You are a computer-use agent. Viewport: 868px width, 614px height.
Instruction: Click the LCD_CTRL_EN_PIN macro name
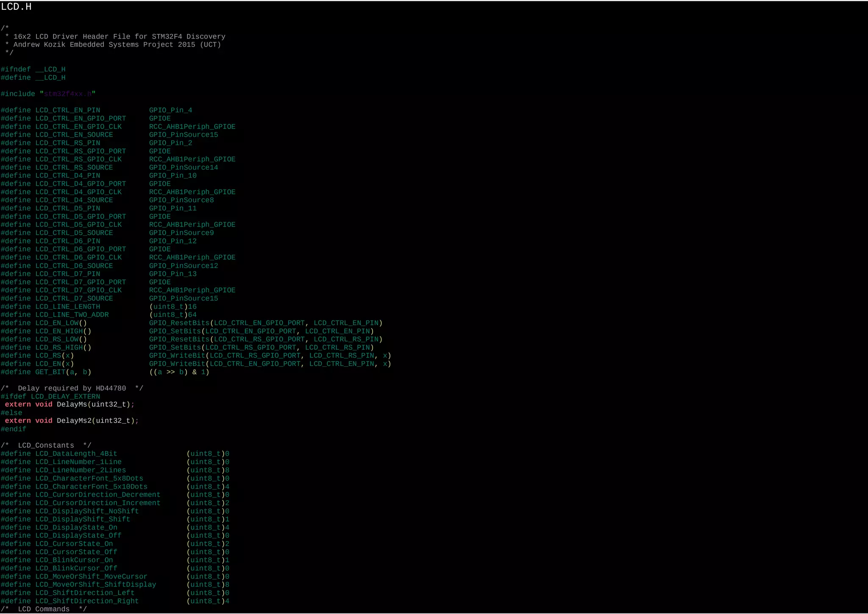[x=68, y=110]
